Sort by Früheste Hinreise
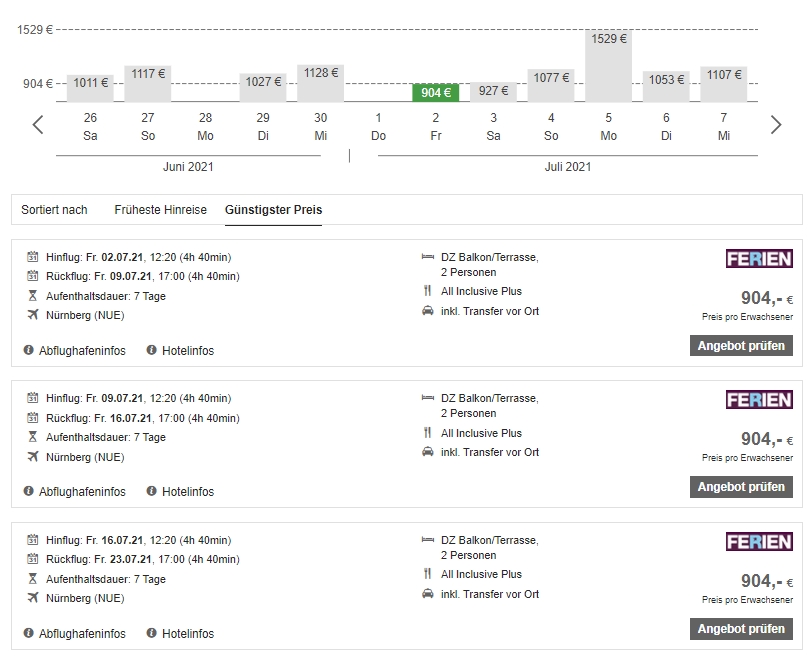The image size is (811, 656). point(160,210)
